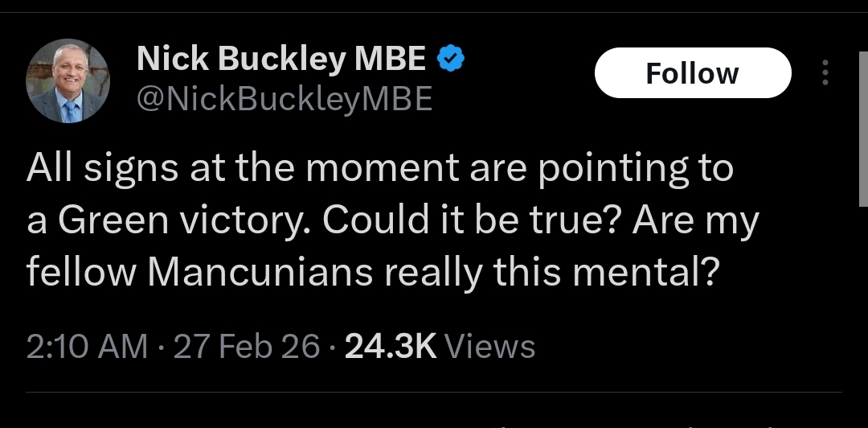Click the word Mancunians in the tweet
Screen dimensions: 868x428
tap(260, 274)
